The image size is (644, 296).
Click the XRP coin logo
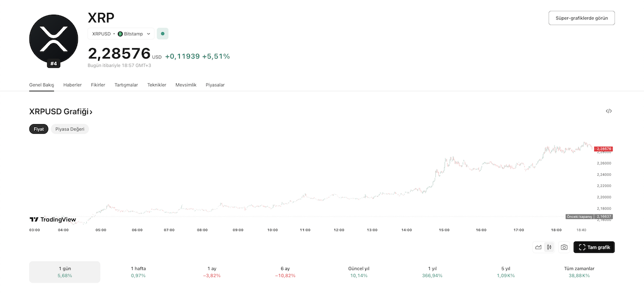coord(53,39)
